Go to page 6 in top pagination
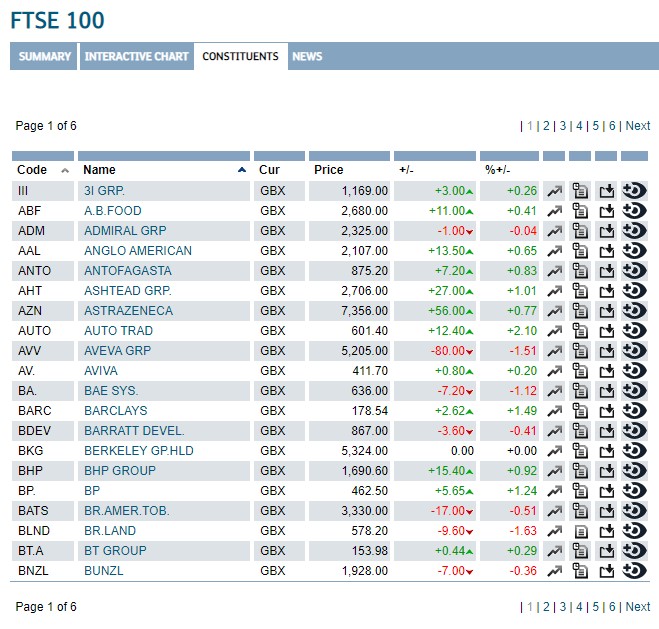 [612, 126]
